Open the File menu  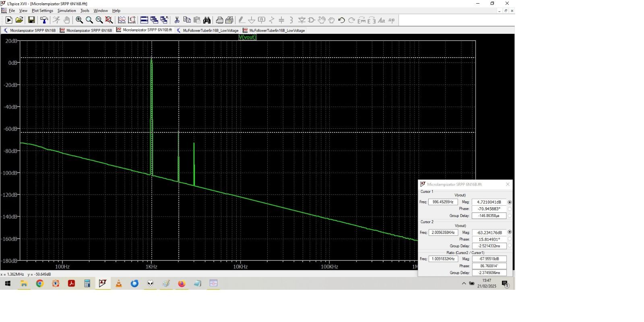(x=12, y=11)
